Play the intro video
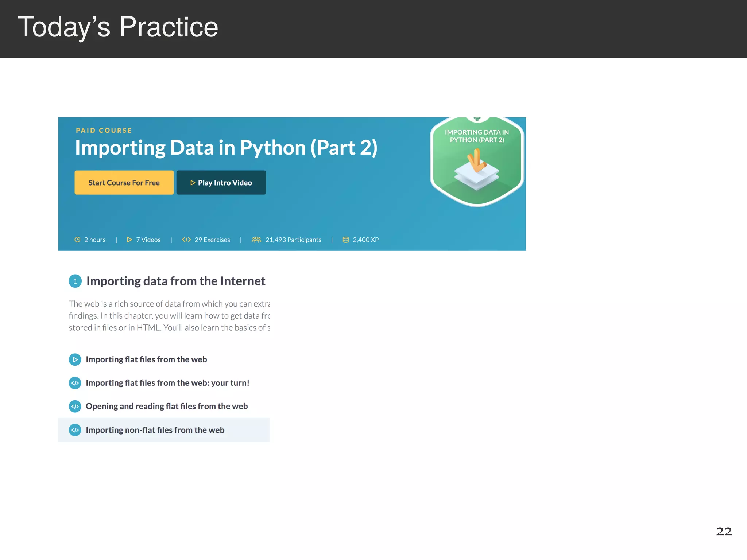This screenshot has width=747, height=560. (x=221, y=183)
